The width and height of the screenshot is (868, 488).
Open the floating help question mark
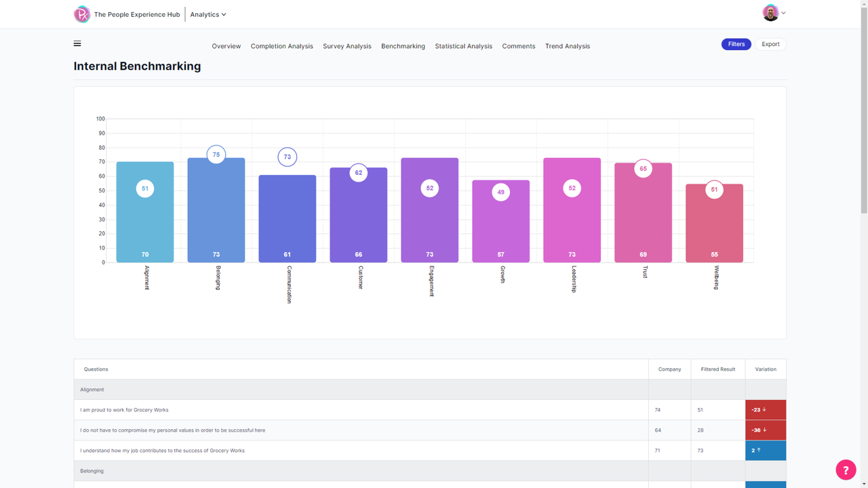coord(845,469)
